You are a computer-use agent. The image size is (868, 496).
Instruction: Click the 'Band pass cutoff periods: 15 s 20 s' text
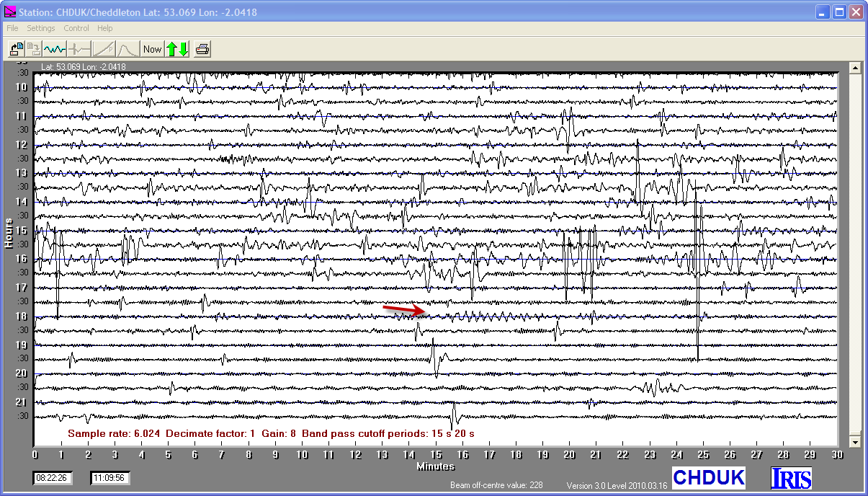[388, 433]
